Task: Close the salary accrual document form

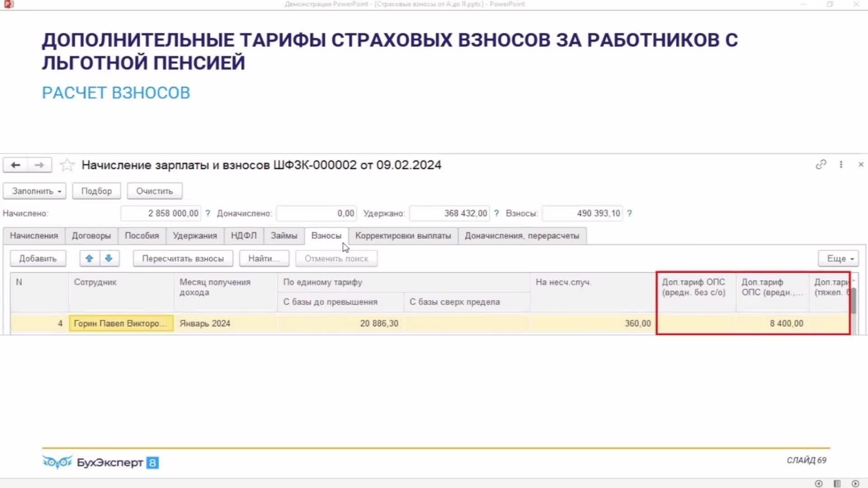Action: click(861, 164)
